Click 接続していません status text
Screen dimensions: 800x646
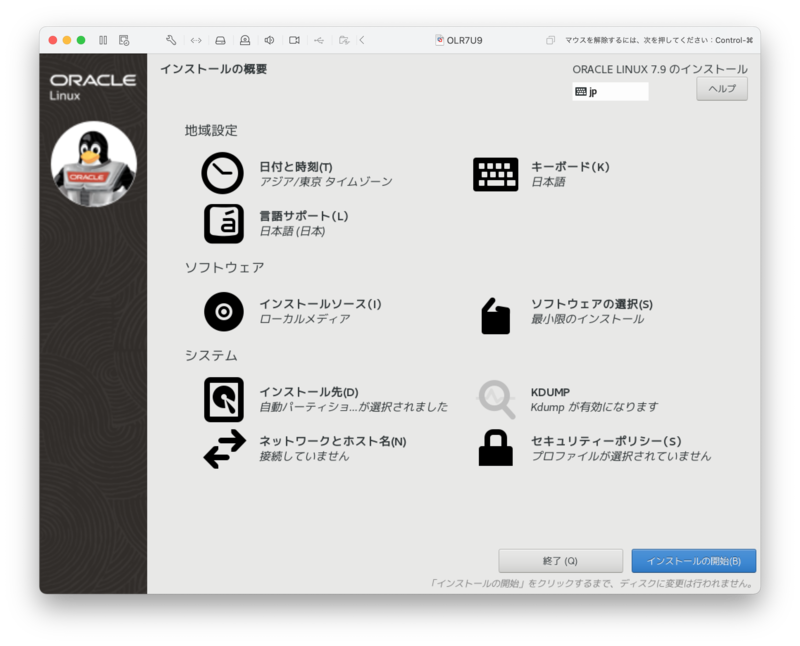[304, 456]
